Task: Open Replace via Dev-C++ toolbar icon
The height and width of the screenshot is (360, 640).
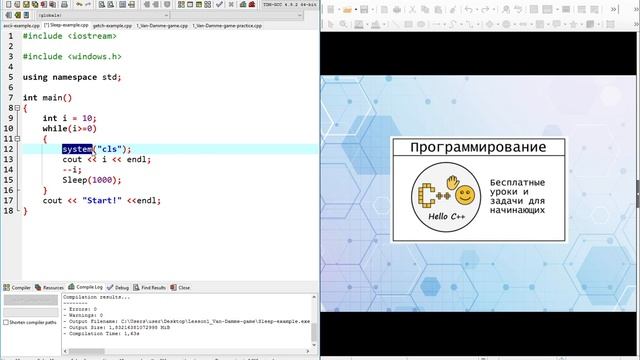Action: [111, 4]
